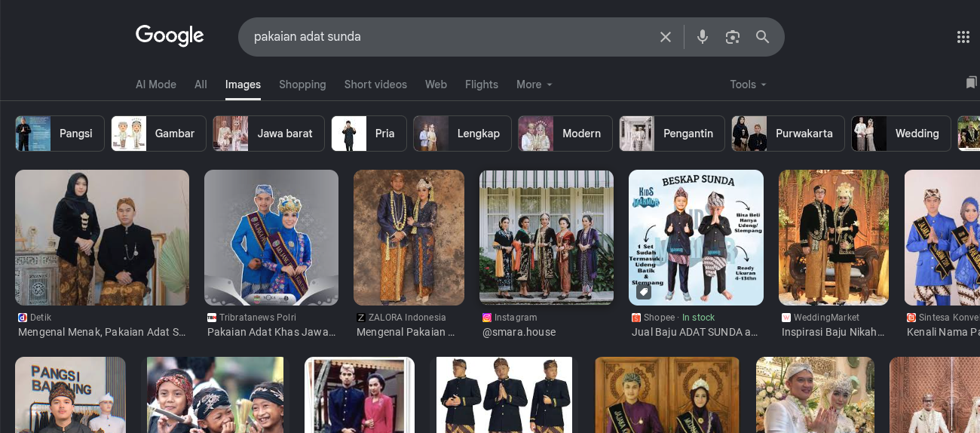The image size is (980, 433).
Task: Filter by Pria chip
Action: [369, 134]
